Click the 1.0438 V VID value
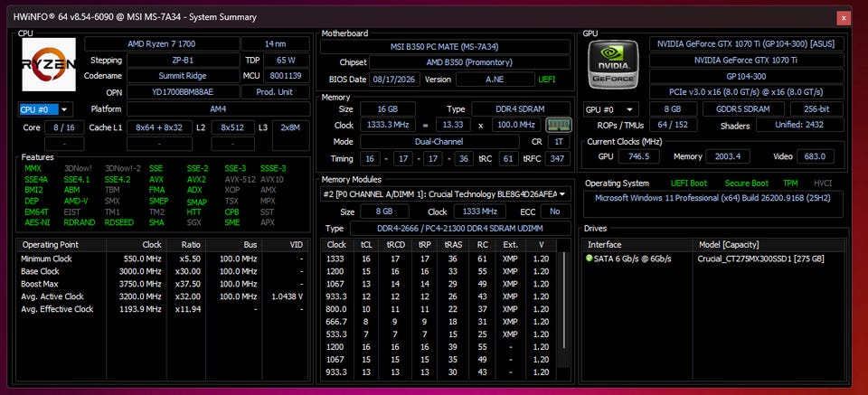Image resolution: width=868 pixels, height=395 pixels. coord(288,296)
